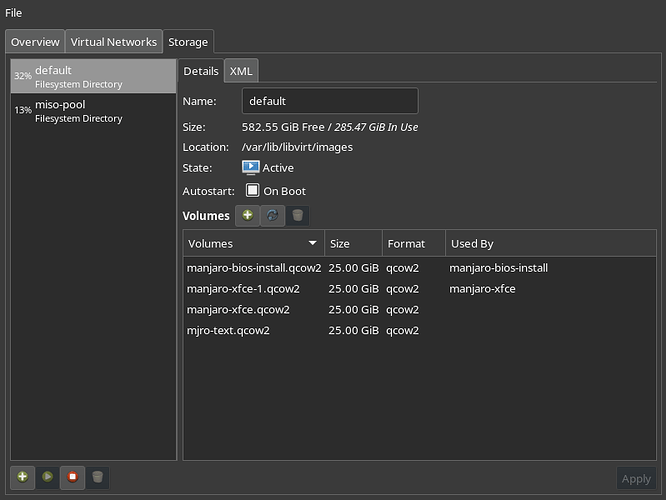Switch to the Virtual Networks tab

point(114,42)
